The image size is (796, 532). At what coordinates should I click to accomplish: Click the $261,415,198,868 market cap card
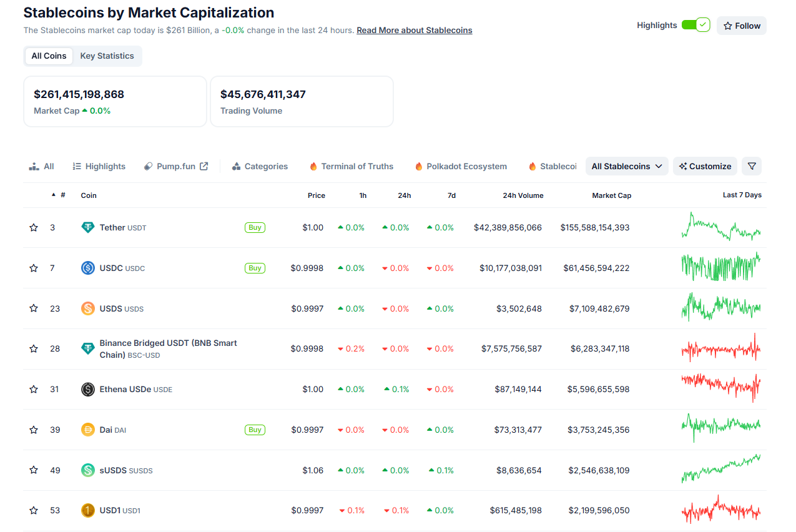(x=115, y=102)
